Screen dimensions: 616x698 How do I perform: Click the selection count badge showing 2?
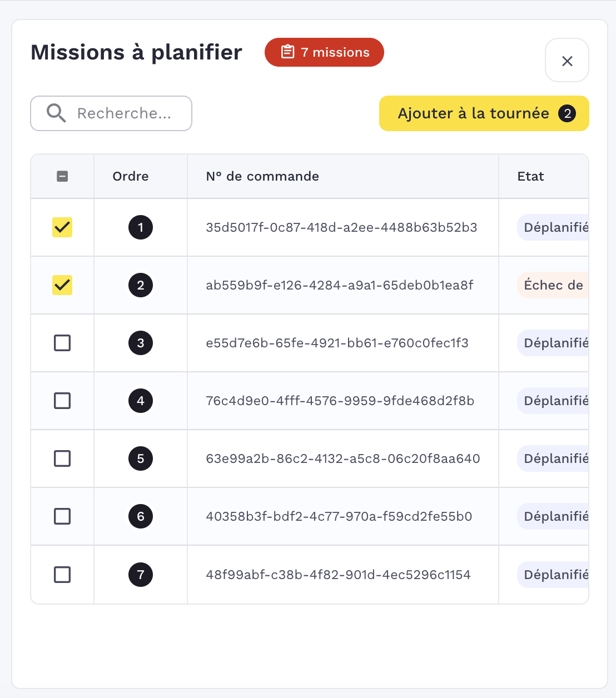(567, 113)
